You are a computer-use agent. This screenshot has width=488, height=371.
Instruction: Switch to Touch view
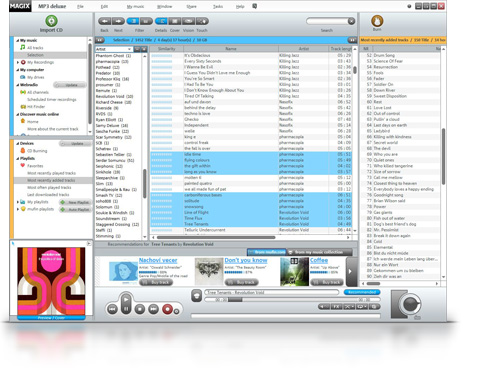202,21
